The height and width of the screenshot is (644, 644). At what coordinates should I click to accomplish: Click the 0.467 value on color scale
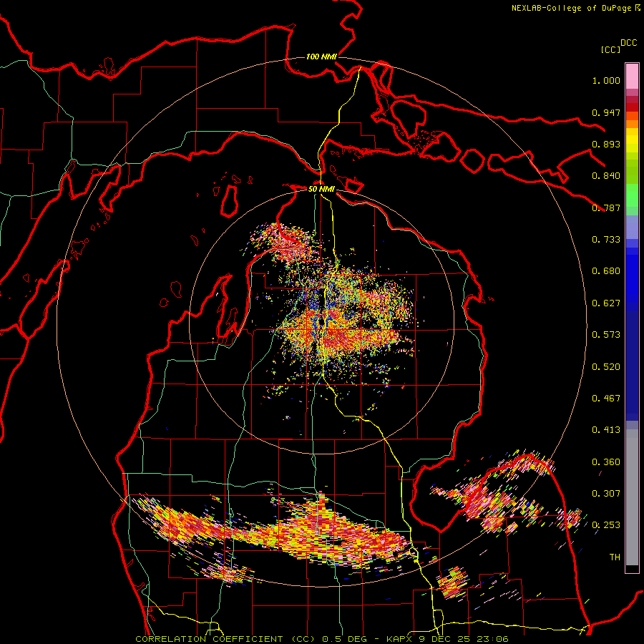[x=606, y=399]
